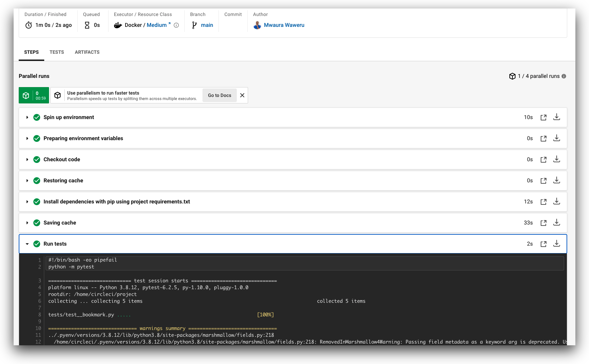This screenshot has width=589, height=364.
Task: Click the info icon beside Medium resource class
Action: coord(176,25)
